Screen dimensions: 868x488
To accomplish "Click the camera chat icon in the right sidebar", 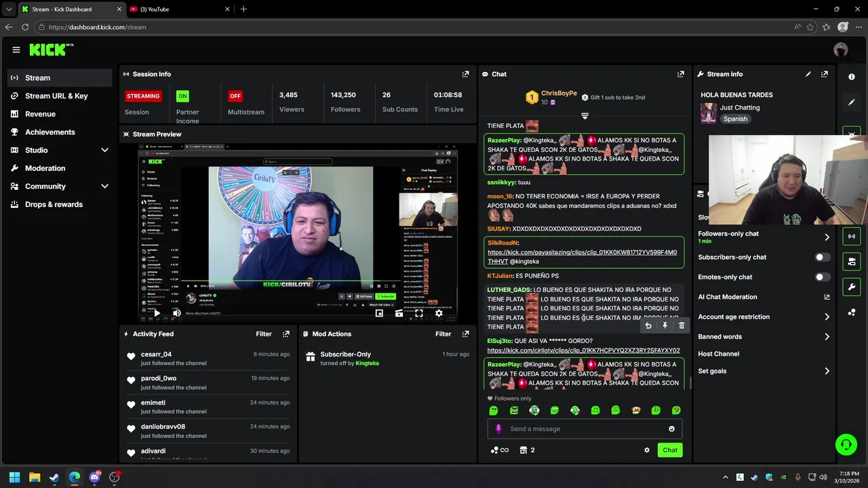I will [x=852, y=261].
